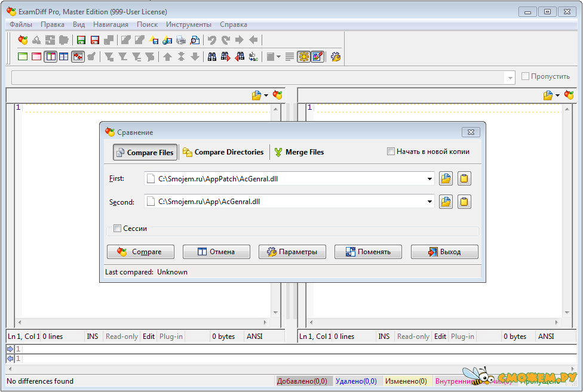Toggle INS mode in the left pane status bar

pyautogui.click(x=93, y=337)
